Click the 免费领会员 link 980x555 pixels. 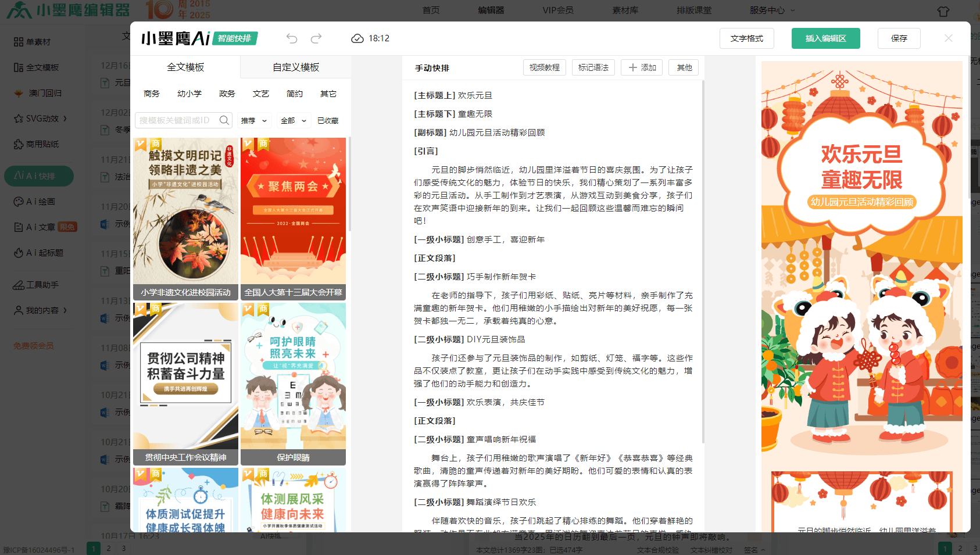click(34, 346)
